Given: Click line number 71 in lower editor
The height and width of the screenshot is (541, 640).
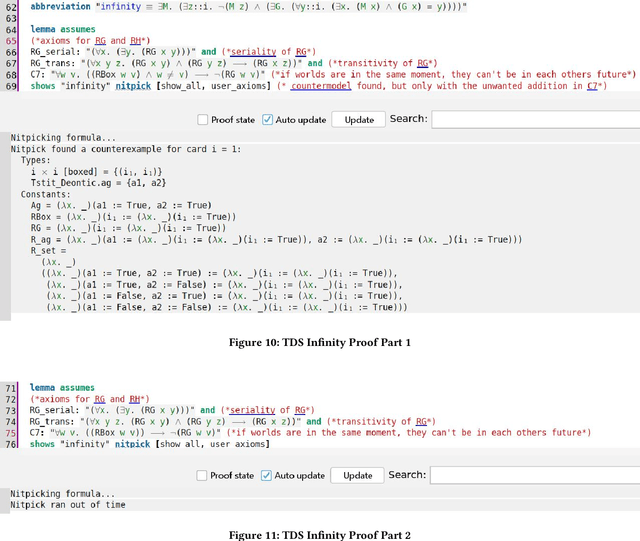Looking at the screenshot, I should point(11,387).
